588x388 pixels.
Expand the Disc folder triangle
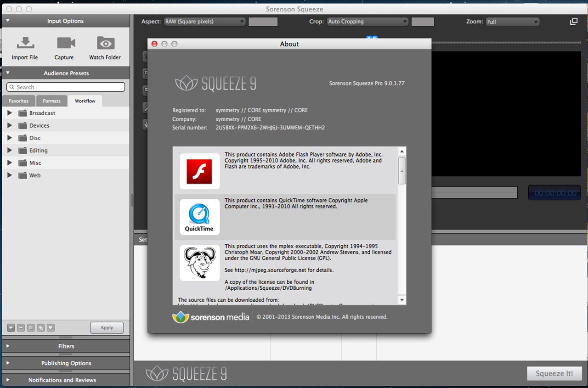[9, 138]
